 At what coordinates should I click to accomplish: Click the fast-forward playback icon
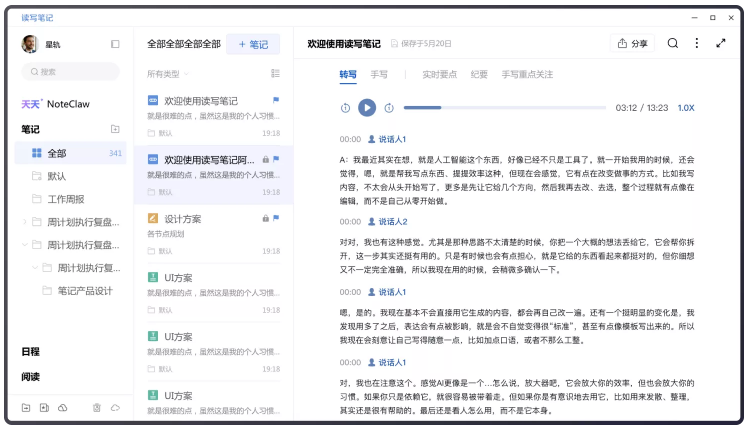coord(389,108)
